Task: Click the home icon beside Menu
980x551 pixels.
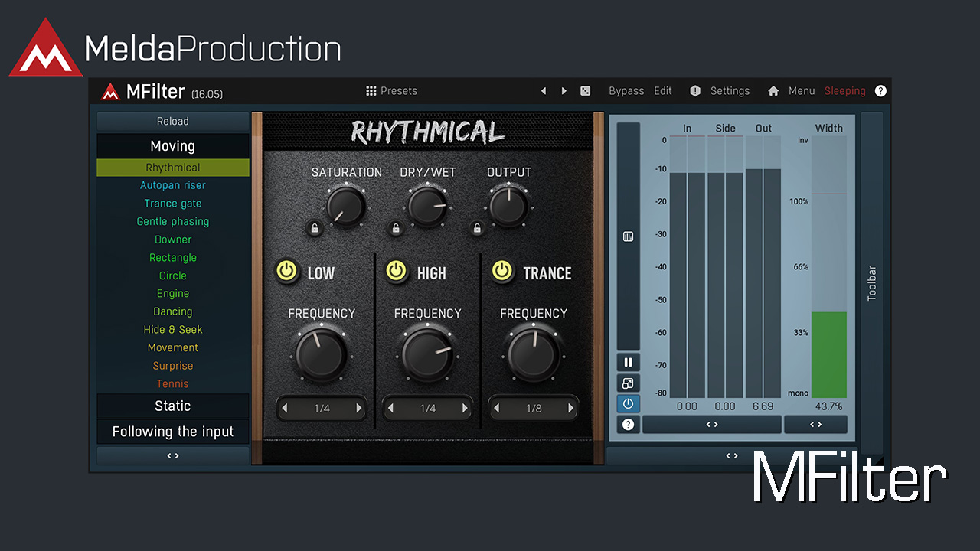Action: (773, 91)
